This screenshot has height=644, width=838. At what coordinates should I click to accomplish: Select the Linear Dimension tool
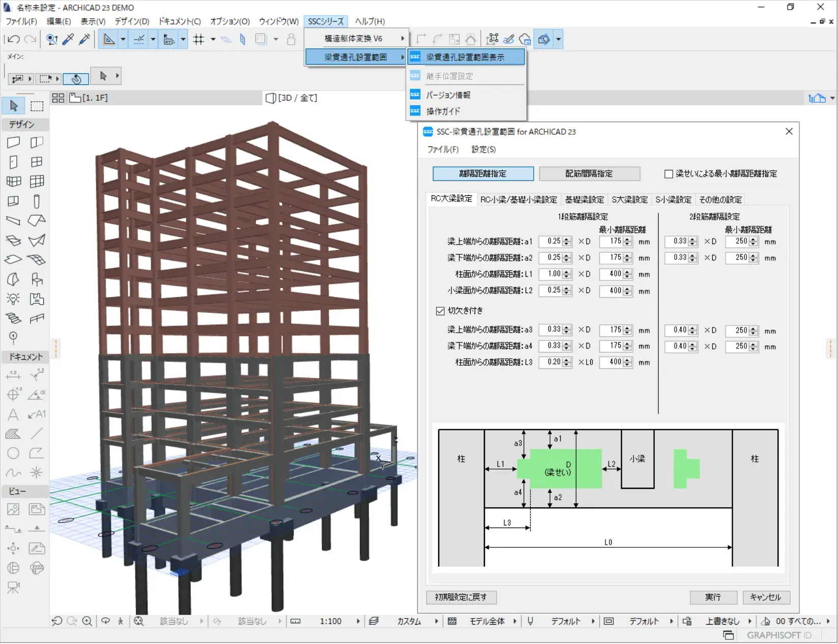(x=14, y=375)
